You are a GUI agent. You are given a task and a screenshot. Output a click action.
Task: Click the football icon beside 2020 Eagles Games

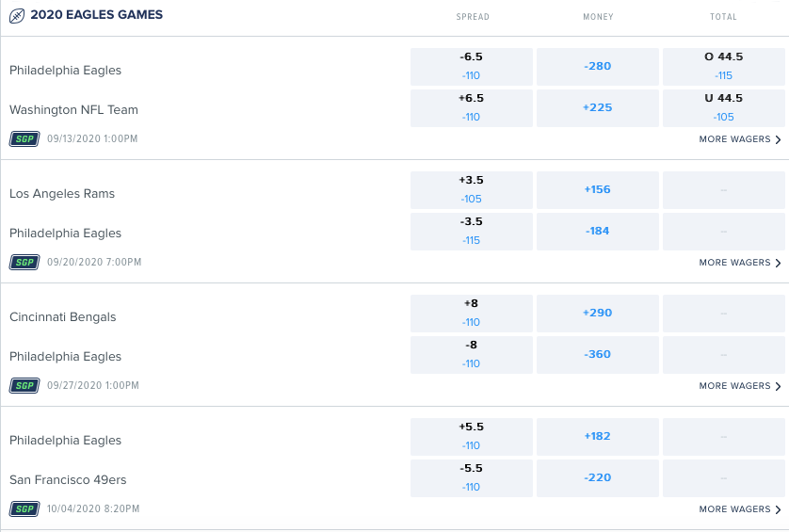click(x=17, y=16)
